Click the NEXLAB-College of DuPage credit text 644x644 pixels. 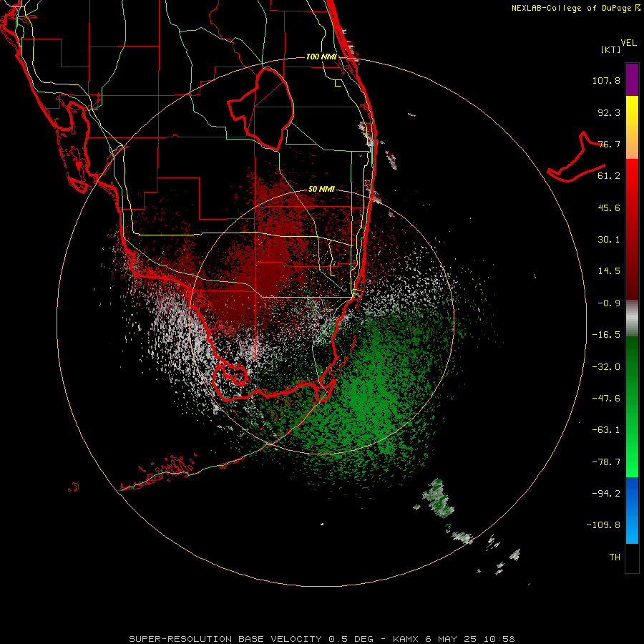576,8
